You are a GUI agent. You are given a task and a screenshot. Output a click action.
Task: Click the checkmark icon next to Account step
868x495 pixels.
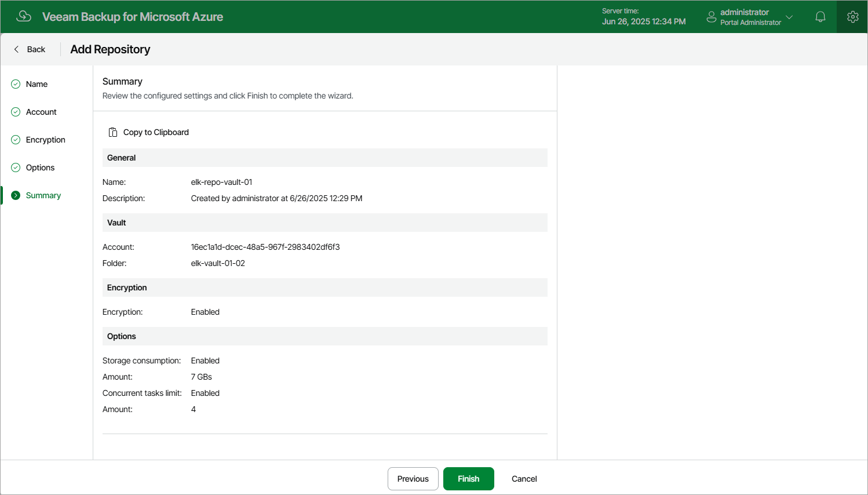pos(16,112)
